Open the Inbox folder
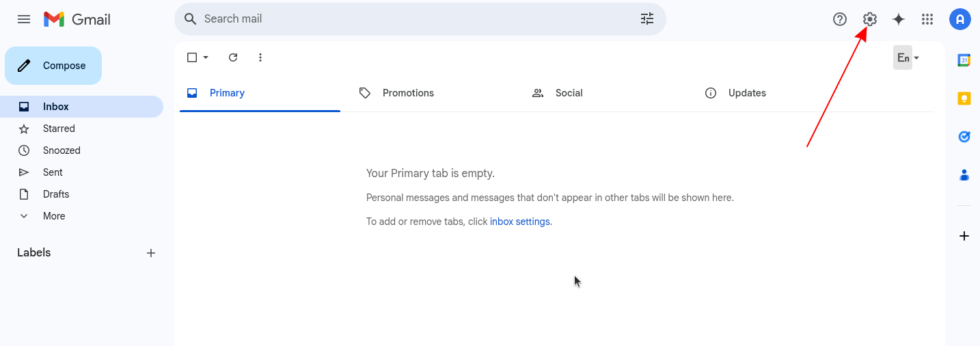 pyautogui.click(x=81, y=107)
